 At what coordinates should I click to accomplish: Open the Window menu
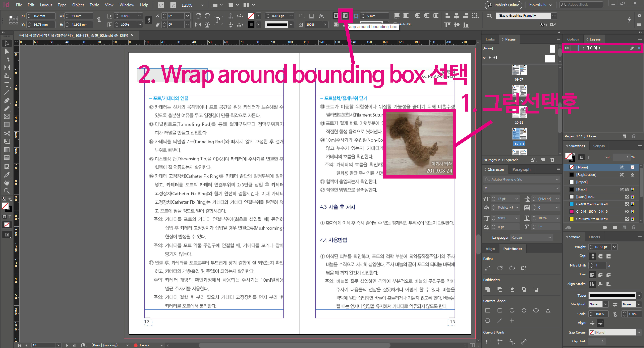tap(127, 5)
